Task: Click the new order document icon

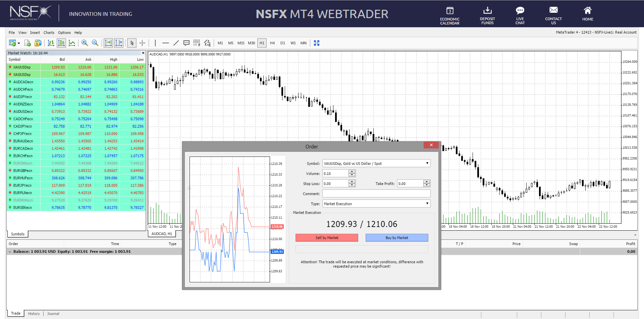Action: pyautogui.click(x=28, y=43)
